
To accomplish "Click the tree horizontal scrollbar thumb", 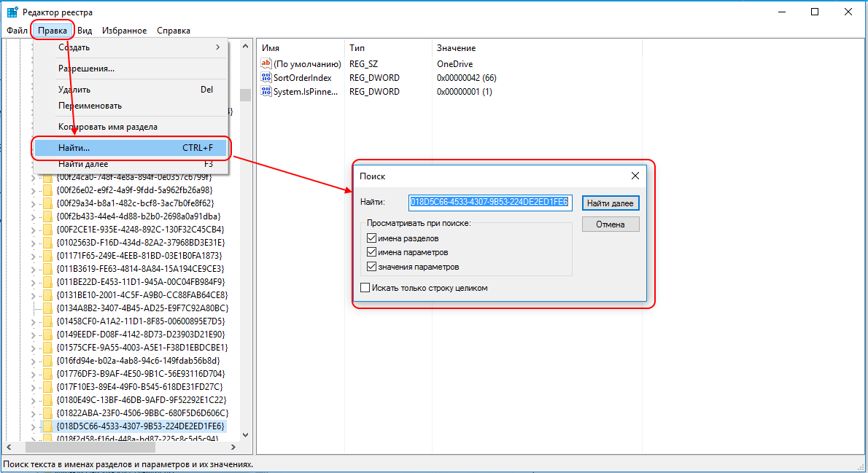I will [x=90, y=447].
